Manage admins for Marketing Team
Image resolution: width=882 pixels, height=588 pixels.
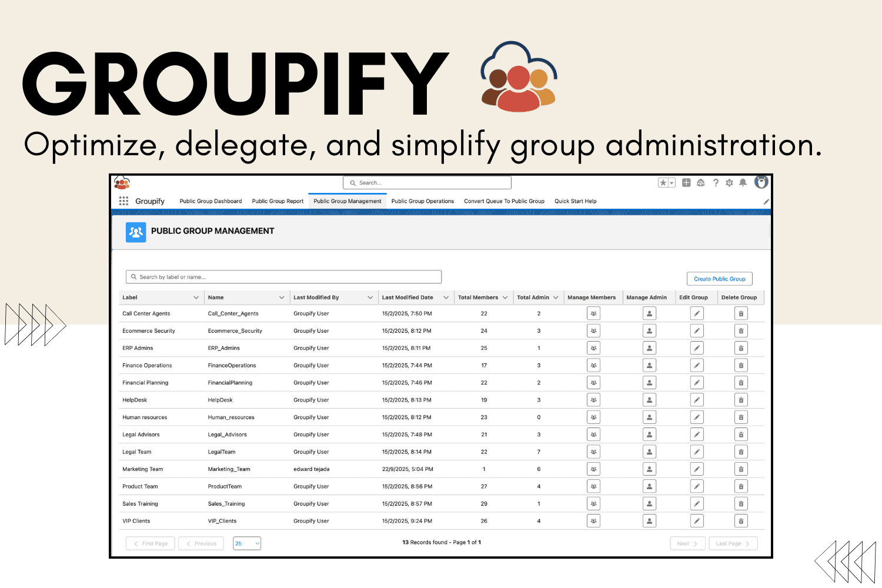click(649, 469)
